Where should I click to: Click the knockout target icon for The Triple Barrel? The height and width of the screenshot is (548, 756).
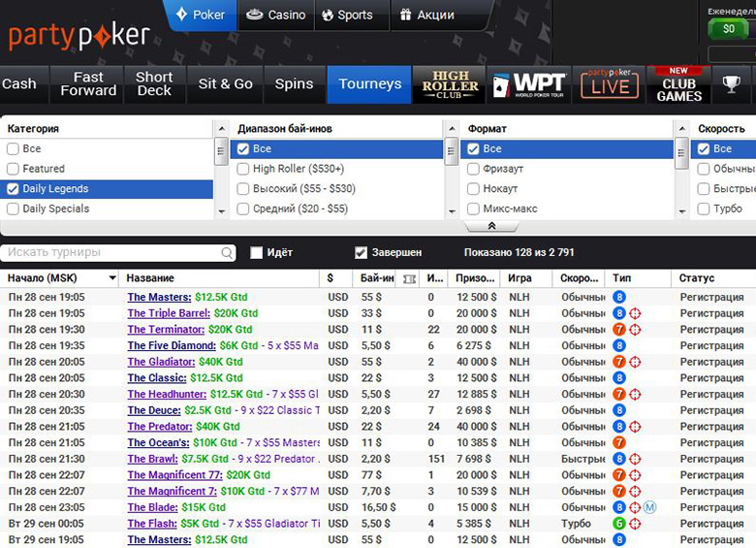tap(635, 313)
